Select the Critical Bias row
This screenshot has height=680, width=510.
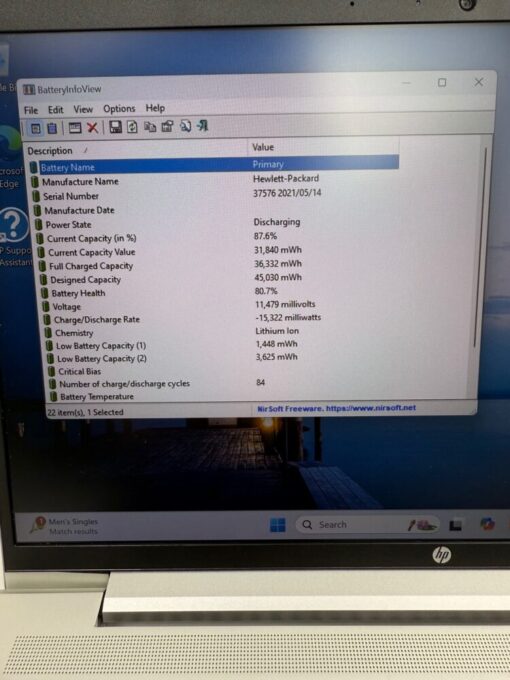click(x=224, y=371)
